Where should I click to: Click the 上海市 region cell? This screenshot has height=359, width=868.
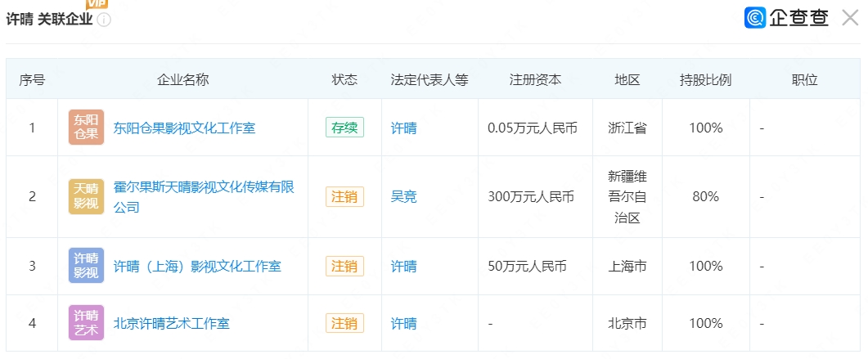(x=627, y=267)
